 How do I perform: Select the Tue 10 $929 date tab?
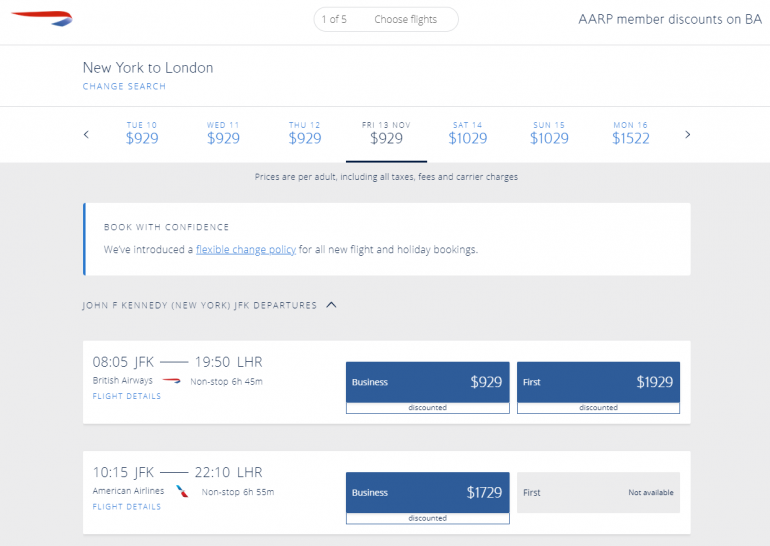pyautogui.click(x=142, y=133)
